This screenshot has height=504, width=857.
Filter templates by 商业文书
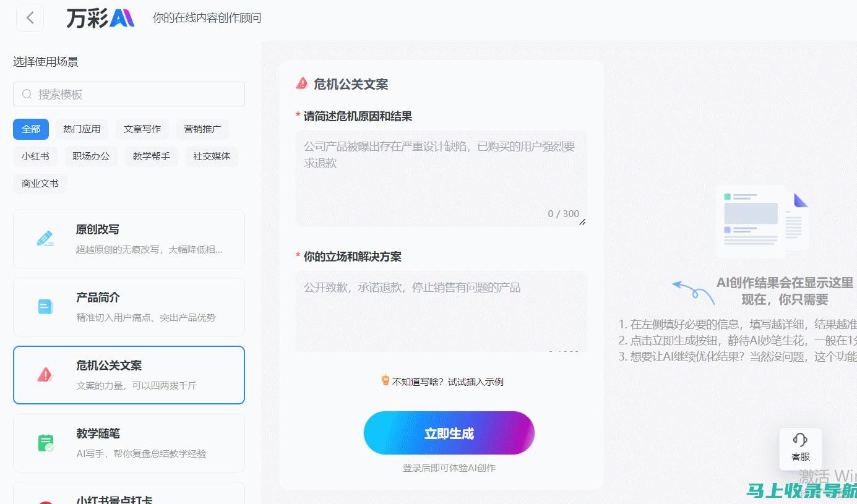point(40,183)
